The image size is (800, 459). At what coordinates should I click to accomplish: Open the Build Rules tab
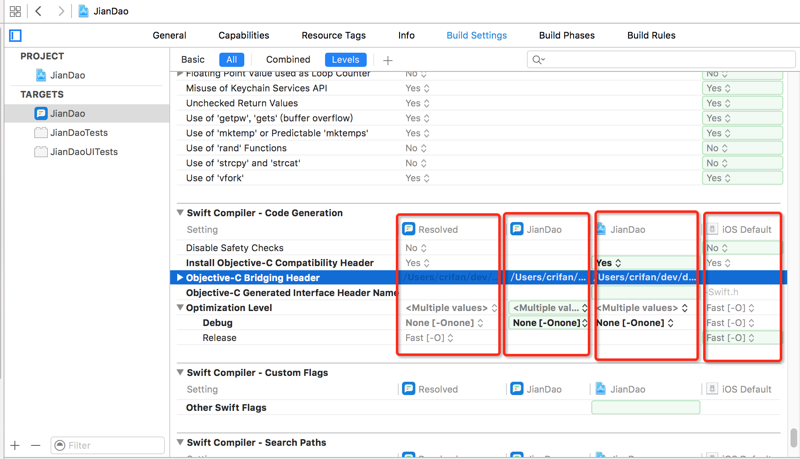651,35
